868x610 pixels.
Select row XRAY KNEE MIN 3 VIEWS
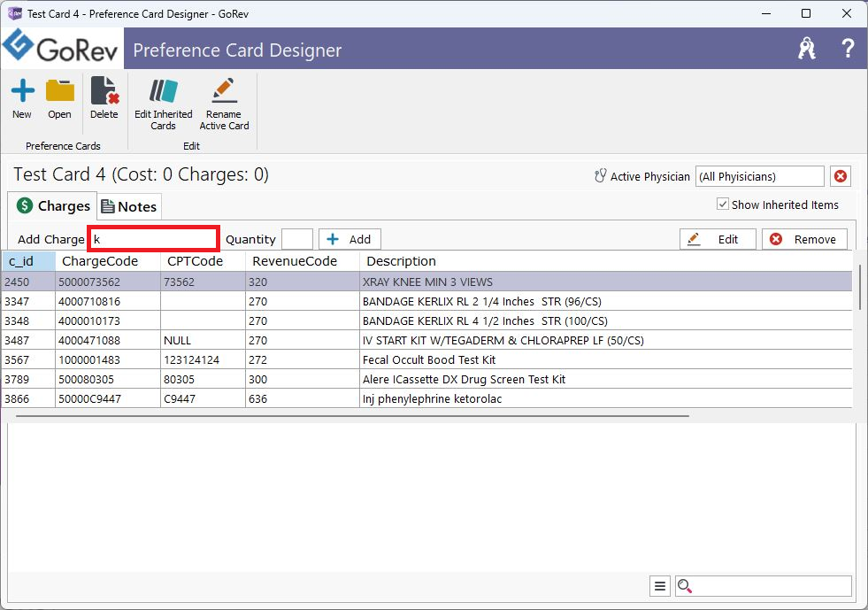click(426, 282)
